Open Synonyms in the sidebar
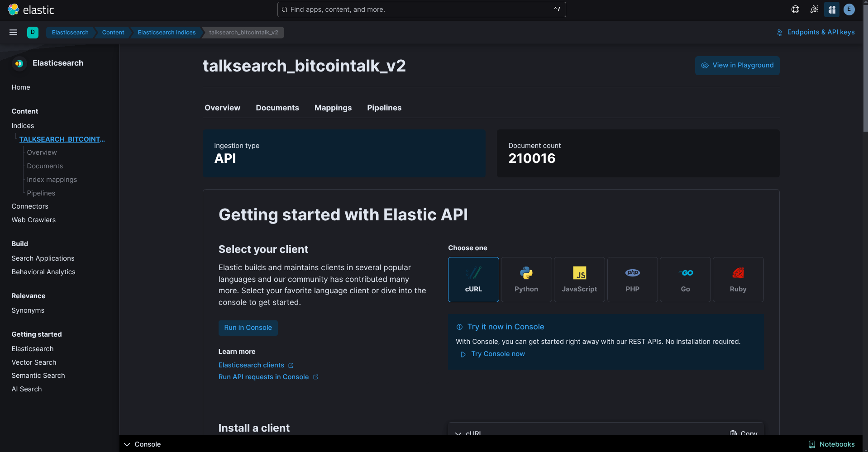Viewport: 868px width, 452px height. tap(28, 310)
